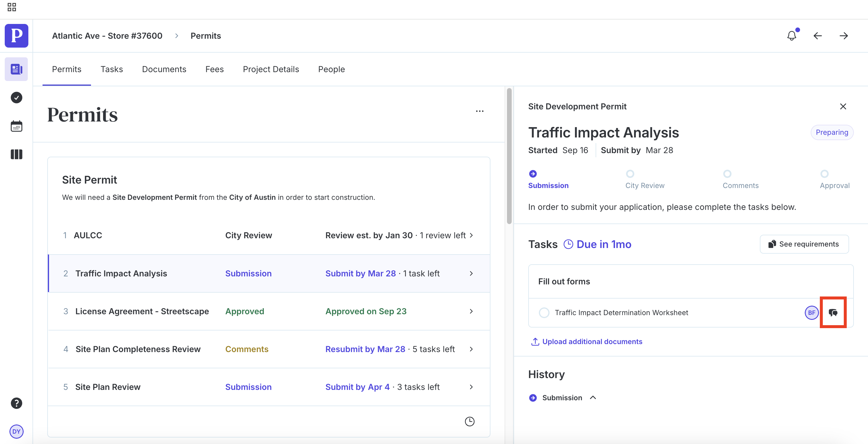Switch to the Documents tab
The image size is (868, 444).
click(x=164, y=69)
